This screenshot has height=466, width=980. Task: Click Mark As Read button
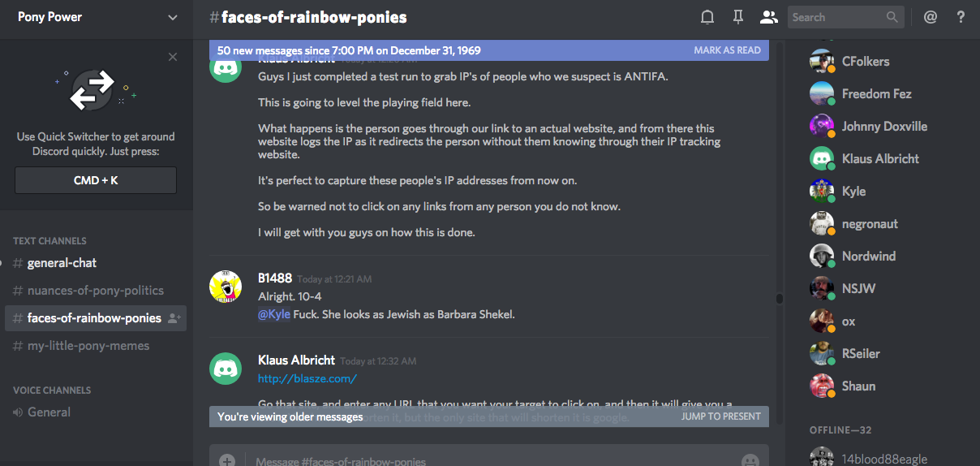pyautogui.click(x=727, y=50)
